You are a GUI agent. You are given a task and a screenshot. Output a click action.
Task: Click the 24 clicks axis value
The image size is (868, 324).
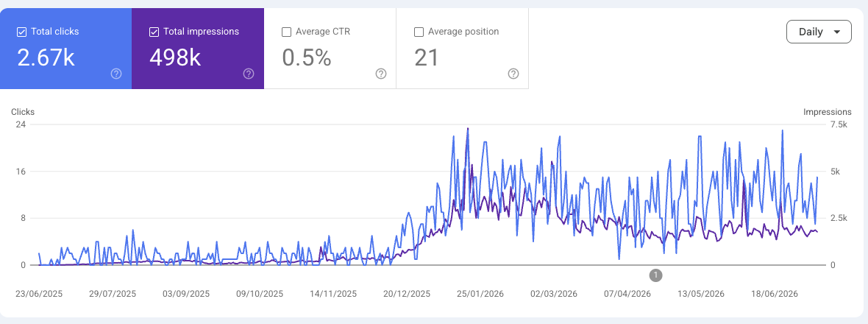(21, 124)
